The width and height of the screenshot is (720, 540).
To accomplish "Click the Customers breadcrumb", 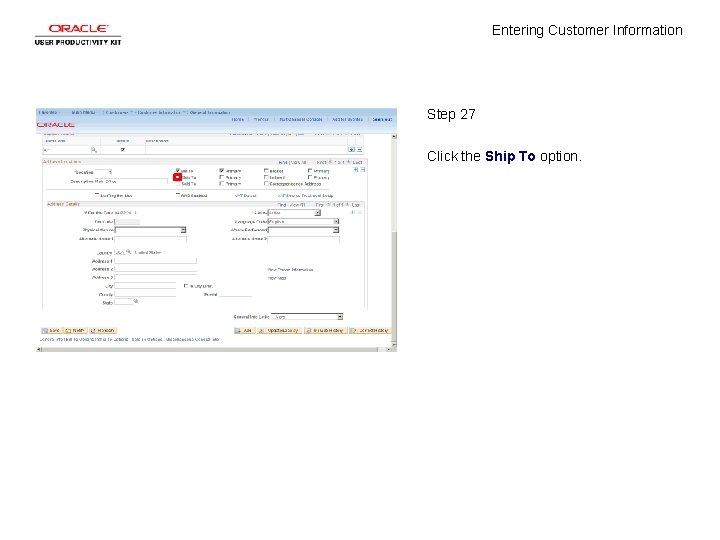I will coord(118,112).
